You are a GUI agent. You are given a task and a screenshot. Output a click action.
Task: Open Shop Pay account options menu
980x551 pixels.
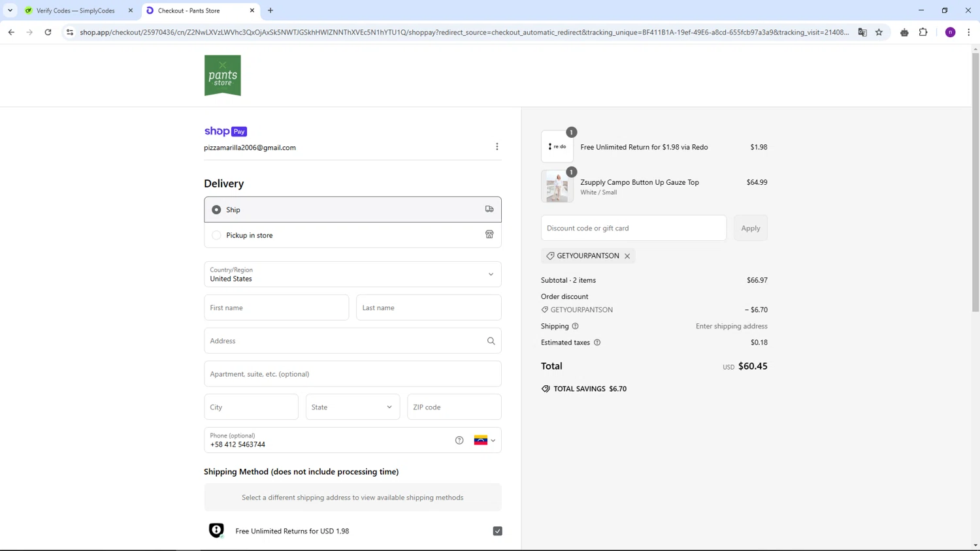(x=497, y=147)
